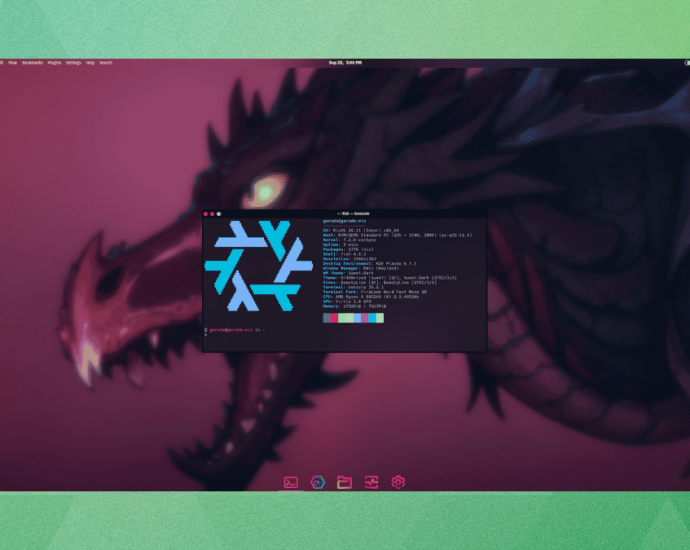Click the Konsole window title text
The height and width of the screenshot is (550, 690).
353,214
